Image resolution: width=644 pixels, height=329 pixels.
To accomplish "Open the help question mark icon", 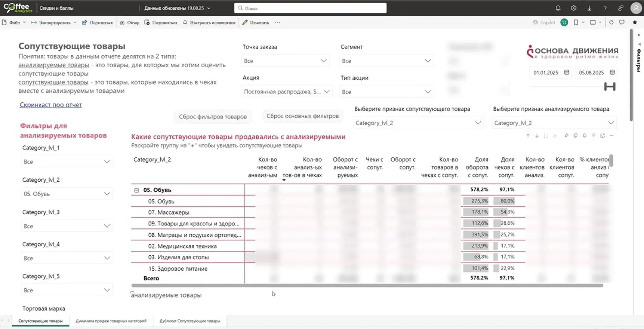I will (605, 8).
